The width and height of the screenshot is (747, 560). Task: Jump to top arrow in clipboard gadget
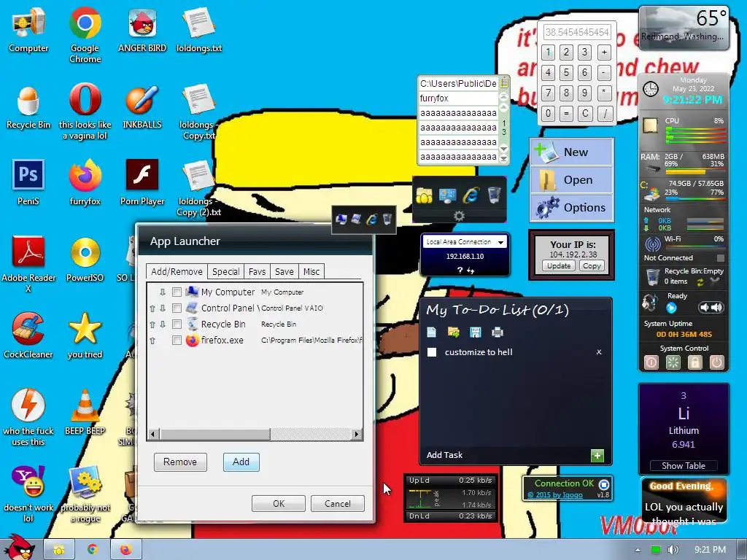(504, 97)
